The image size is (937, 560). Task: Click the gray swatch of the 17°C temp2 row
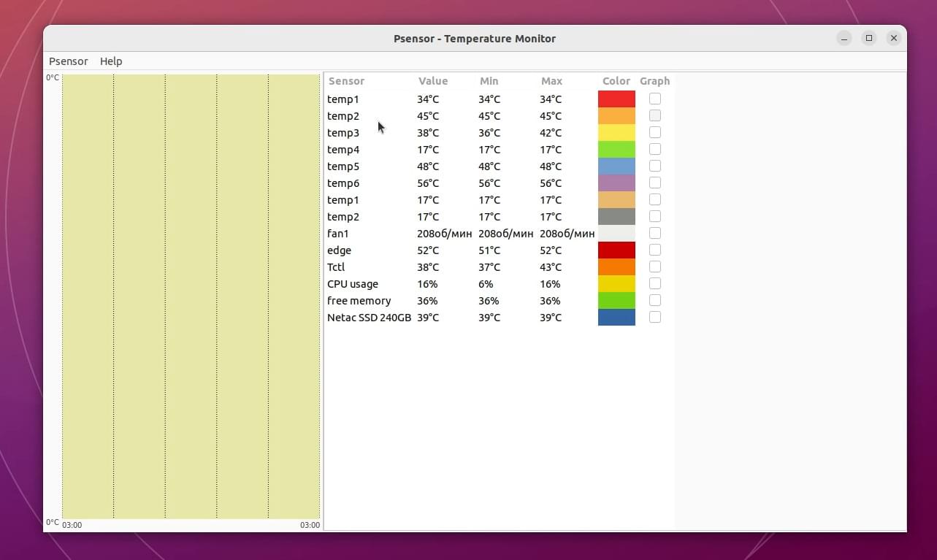click(x=616, y=216)
